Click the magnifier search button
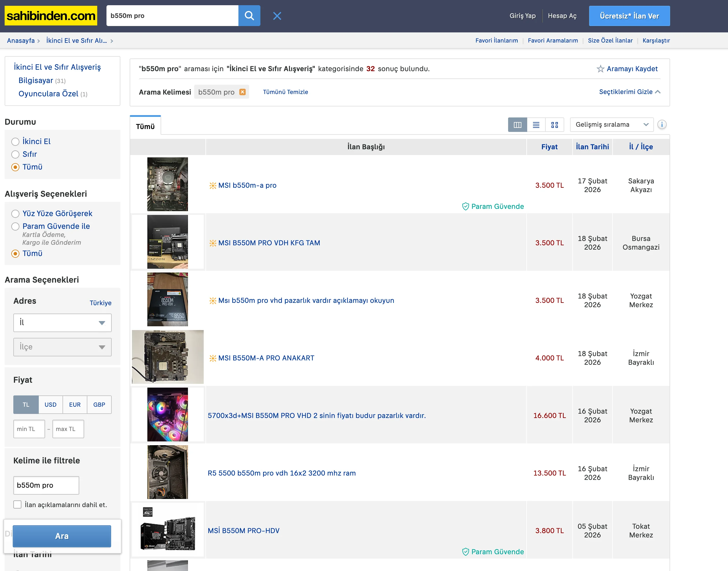The image size is (728, 571). tap(249, 16)
